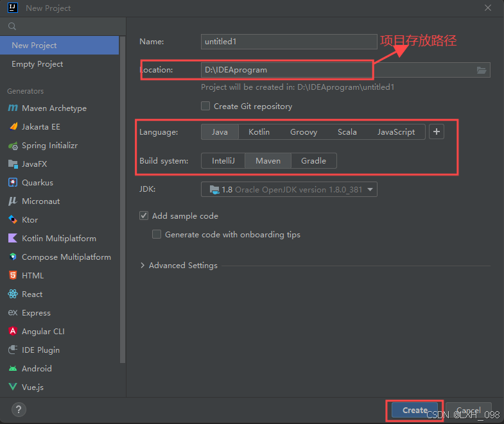Viewport: 504px width, 424px height.
Task: Click the Vue.js green V icon
Action: pyautogui.click(x=13, y=387)
